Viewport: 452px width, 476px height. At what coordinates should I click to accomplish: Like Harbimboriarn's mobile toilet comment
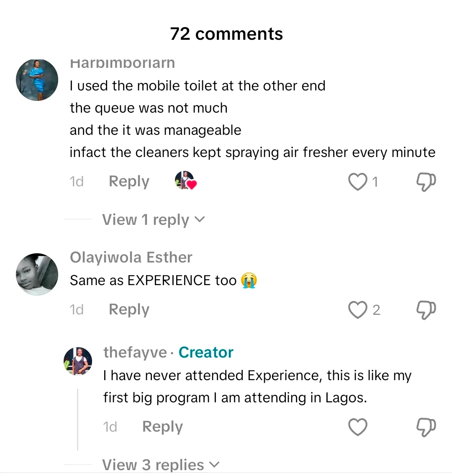pos(358,182)
